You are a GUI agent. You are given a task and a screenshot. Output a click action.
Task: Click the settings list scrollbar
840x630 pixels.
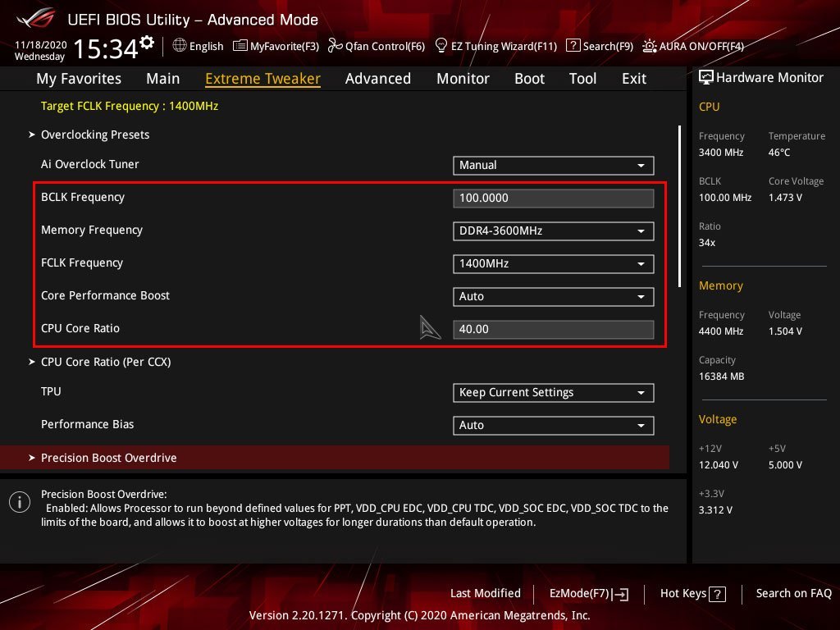[679, 206]
